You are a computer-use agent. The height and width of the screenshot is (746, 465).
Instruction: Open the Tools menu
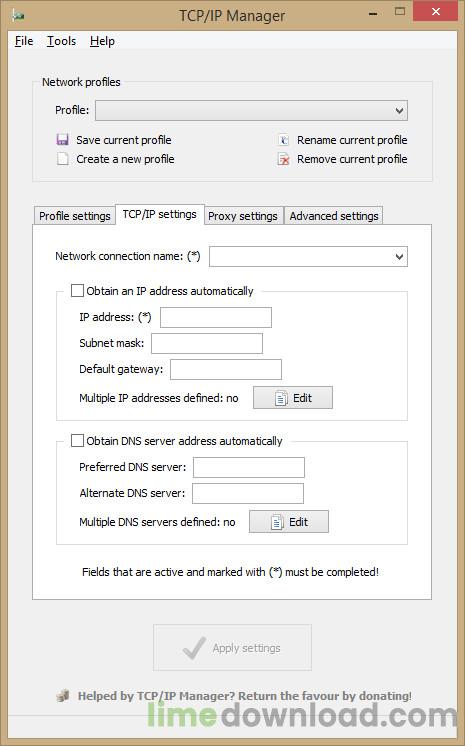click(x=61, y=41)
